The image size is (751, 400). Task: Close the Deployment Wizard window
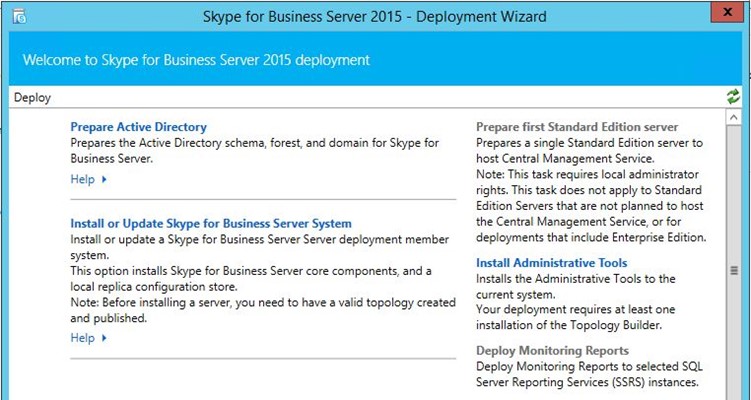click(728, 12)
